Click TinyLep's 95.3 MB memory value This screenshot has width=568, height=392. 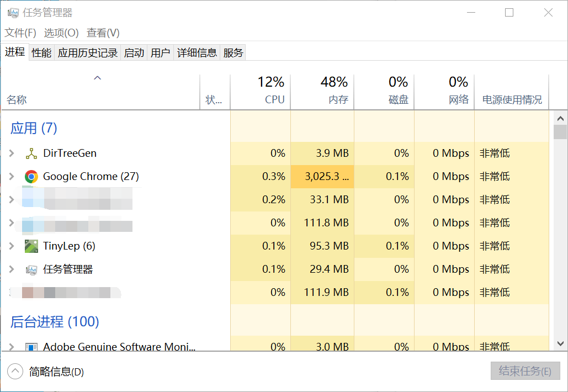coord(329,246)
